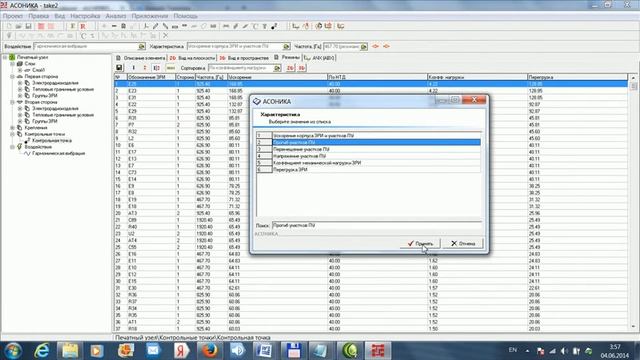Click left orange arrow icon next to Частота
640x360 pixels.
pos(376,46)
